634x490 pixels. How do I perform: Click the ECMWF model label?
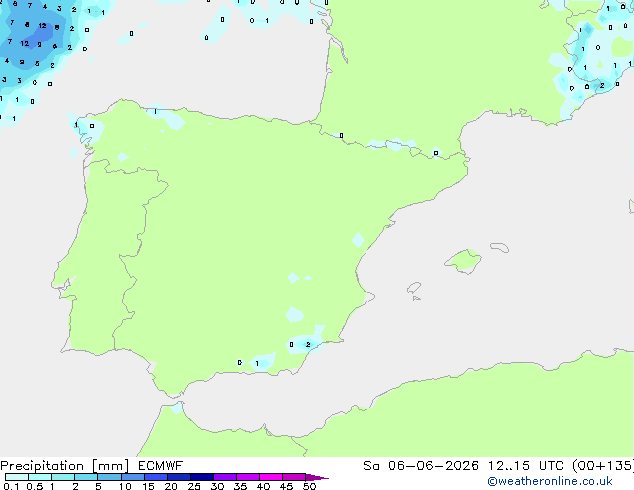point(161,466)
